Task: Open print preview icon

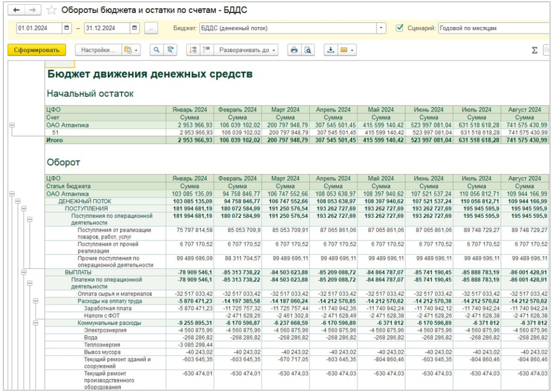Action: [307, 50]
